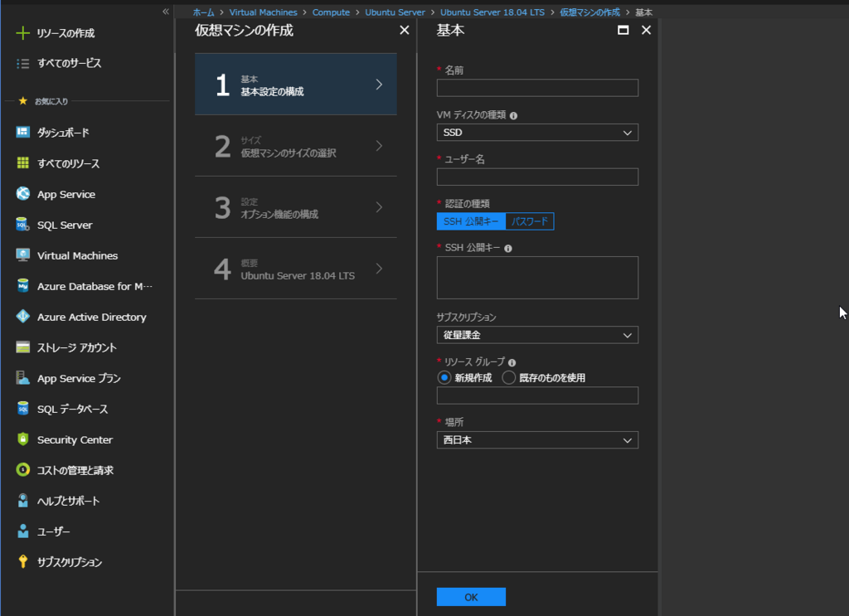
Task: Collapse the sidebar with double-chevron icon
Action: click(166, 12)
